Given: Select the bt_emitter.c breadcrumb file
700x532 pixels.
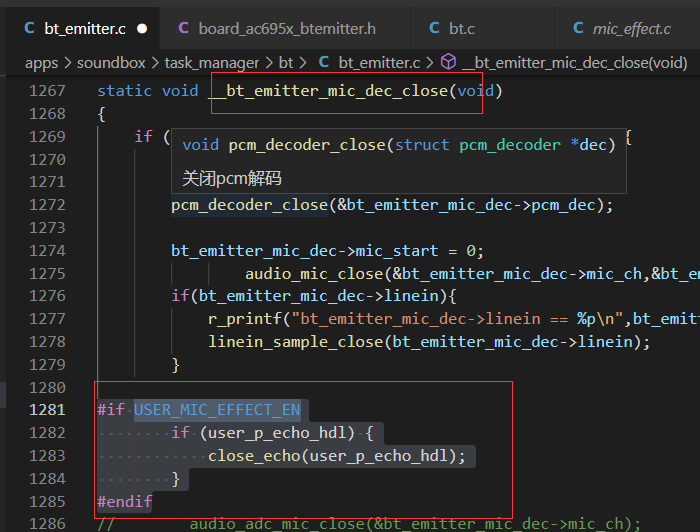Looking at the screenshot, I should click(x=379, y=63).
